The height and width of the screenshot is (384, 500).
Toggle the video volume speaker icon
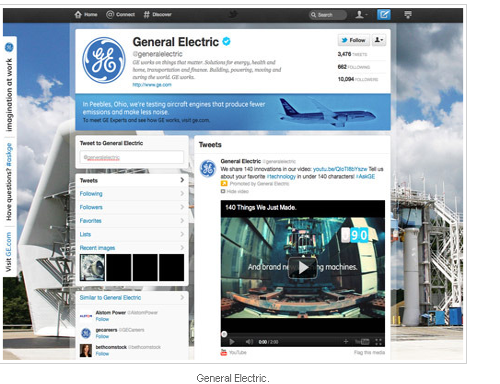click(249, 342)
